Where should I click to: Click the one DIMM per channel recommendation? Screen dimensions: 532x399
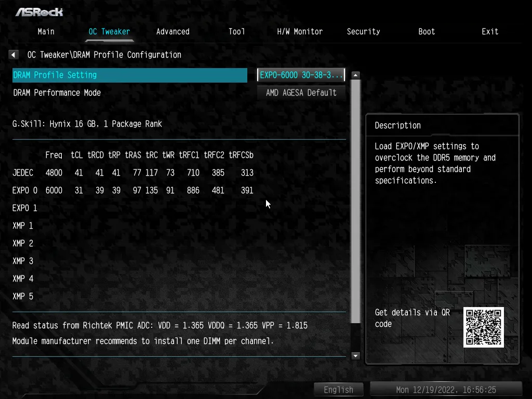click(x=143, y=341)
